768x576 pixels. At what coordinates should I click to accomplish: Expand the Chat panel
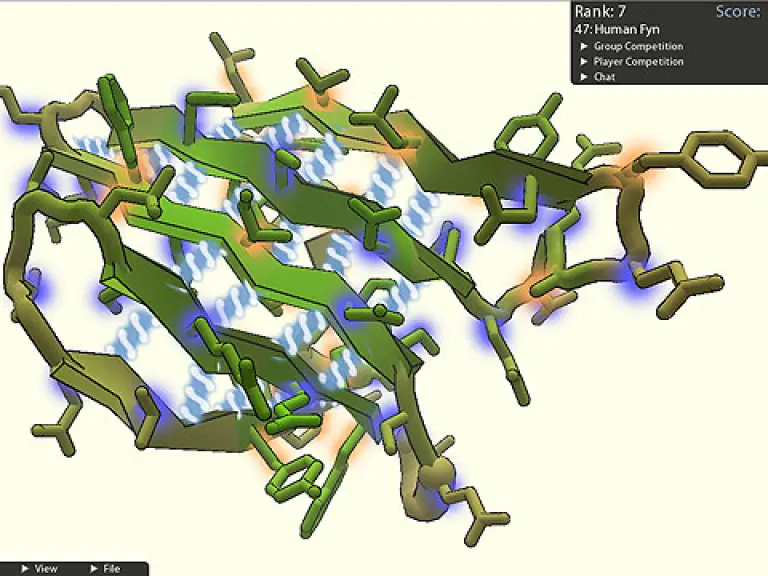coord(604,77)
